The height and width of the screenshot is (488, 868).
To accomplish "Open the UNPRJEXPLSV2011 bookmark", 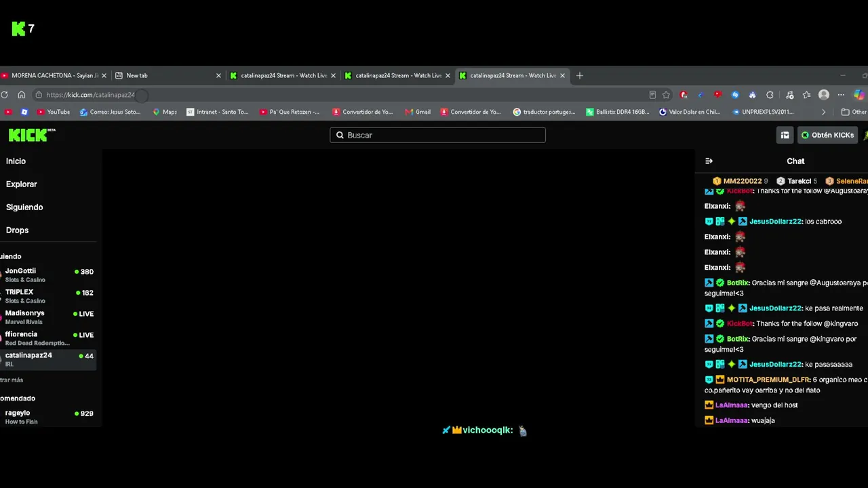I will pyautogui.click(x=763, y=112).
